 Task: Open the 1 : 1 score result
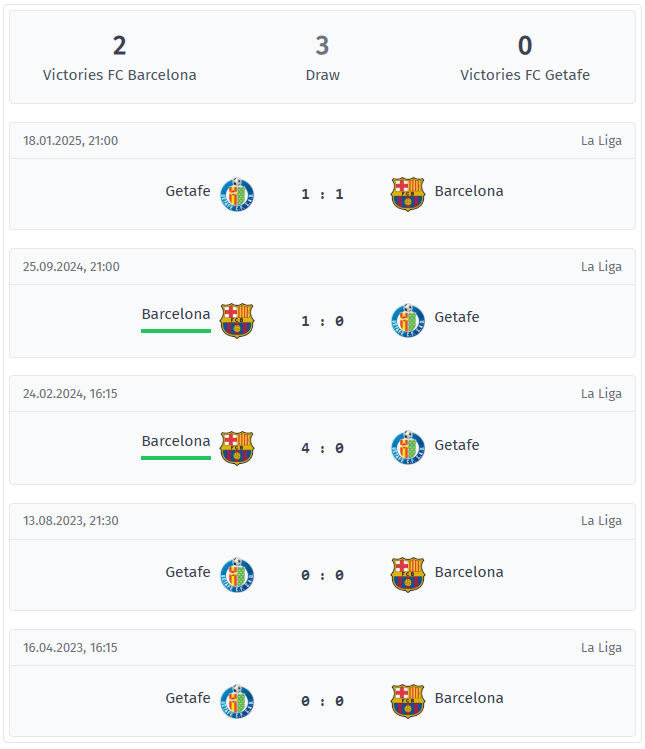point(322,194)
